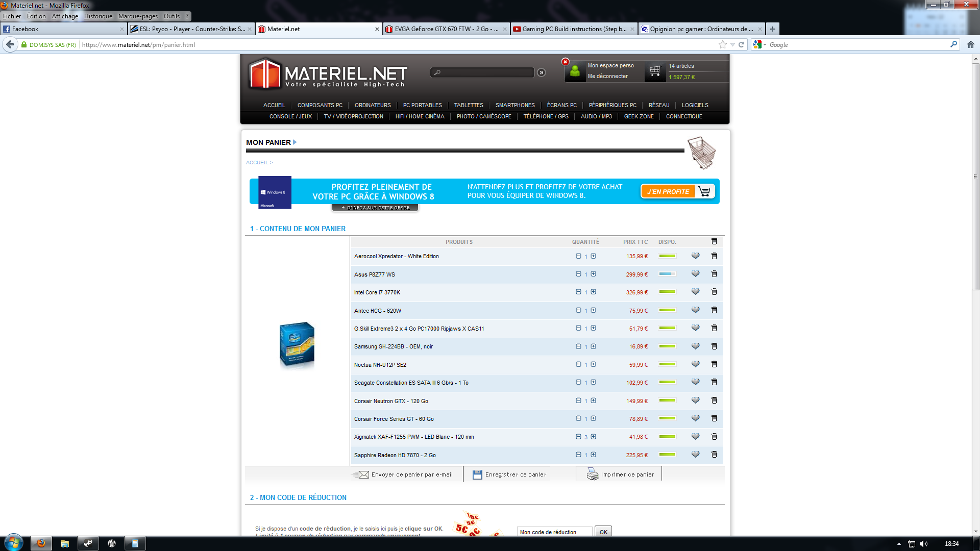This screenshot has width=980, height=551.
Task: Open the Marque-pages menu
Action: 138,16
